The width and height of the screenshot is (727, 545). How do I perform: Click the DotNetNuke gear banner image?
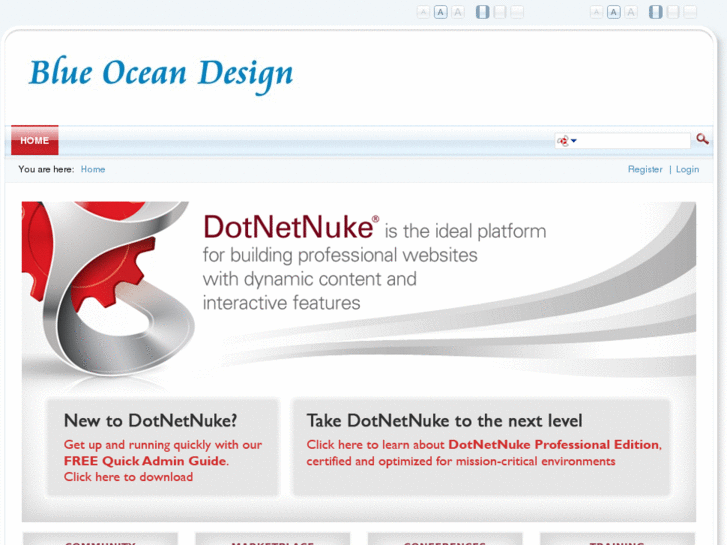pyautogui.click(x=108, y=289)
